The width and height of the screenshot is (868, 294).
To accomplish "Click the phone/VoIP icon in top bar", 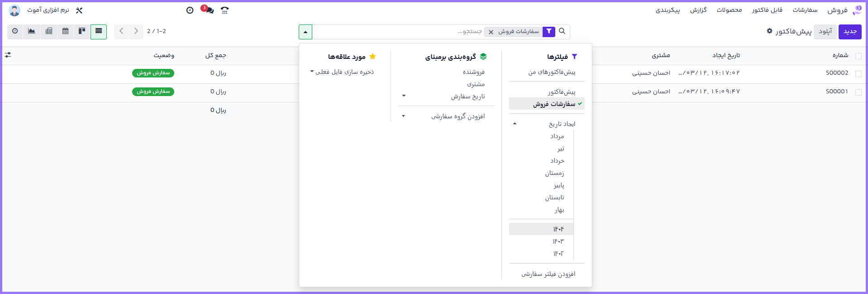I will [x=224, y=10].
